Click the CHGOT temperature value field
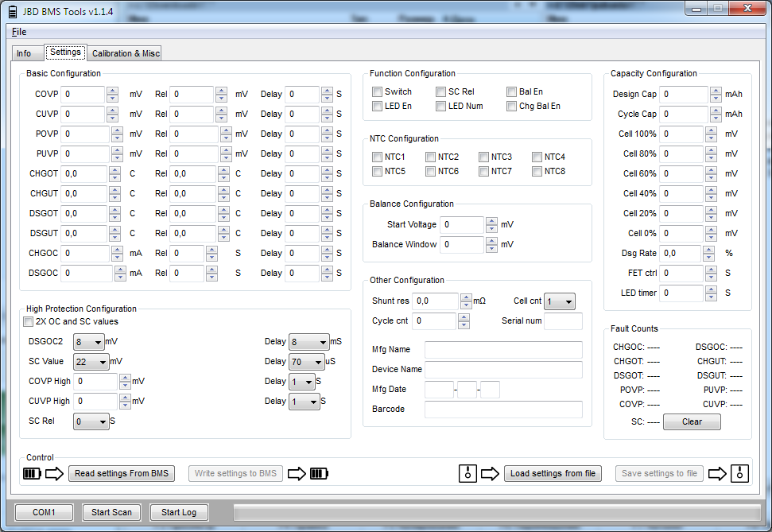Viewport: 772px width, 532px height. point(84,173)
